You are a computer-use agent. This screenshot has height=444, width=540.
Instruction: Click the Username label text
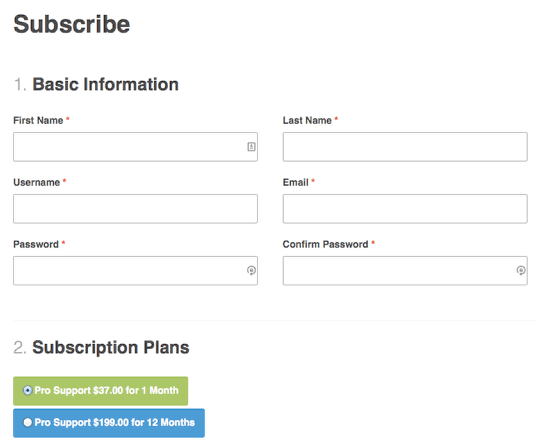[37, 183]
